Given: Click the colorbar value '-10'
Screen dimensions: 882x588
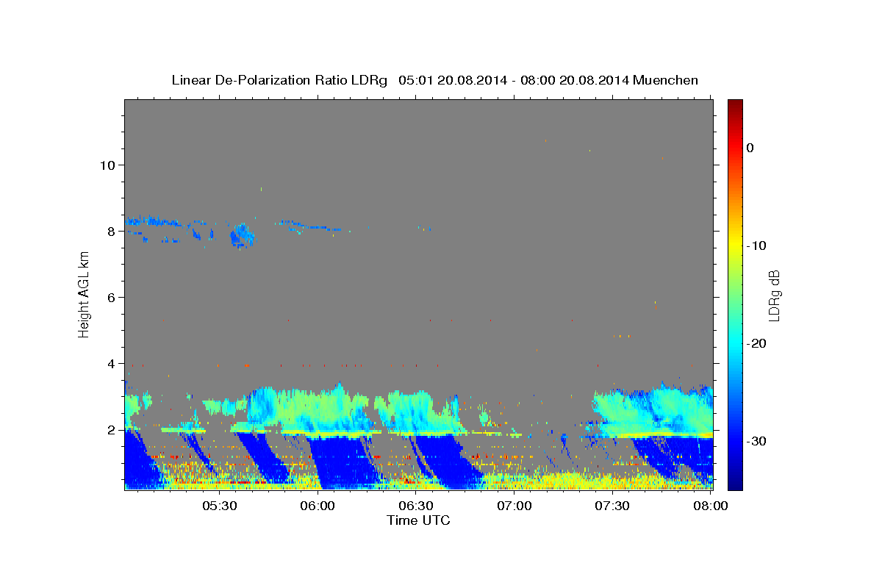Looking at the screenshot, I should click(757, 245).
